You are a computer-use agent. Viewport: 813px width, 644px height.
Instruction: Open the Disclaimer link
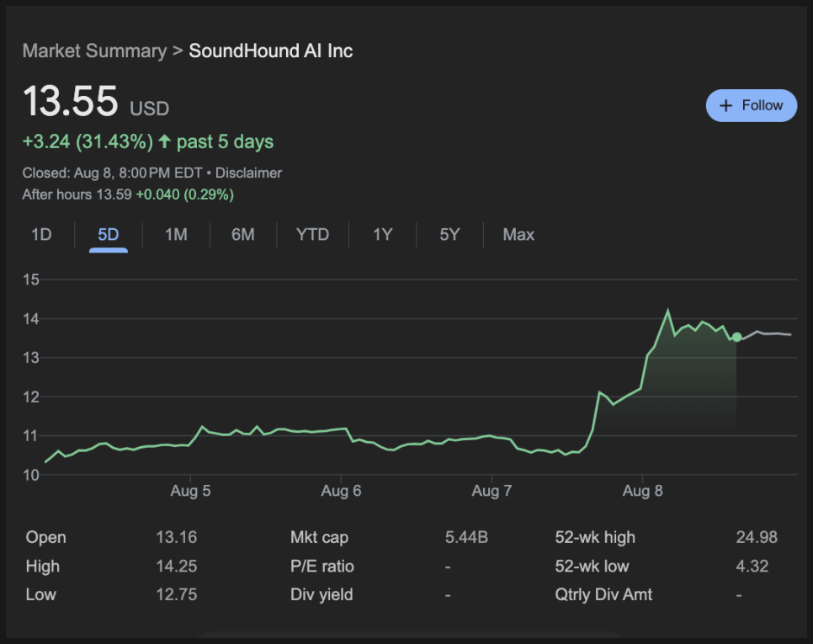coord(248,173)
